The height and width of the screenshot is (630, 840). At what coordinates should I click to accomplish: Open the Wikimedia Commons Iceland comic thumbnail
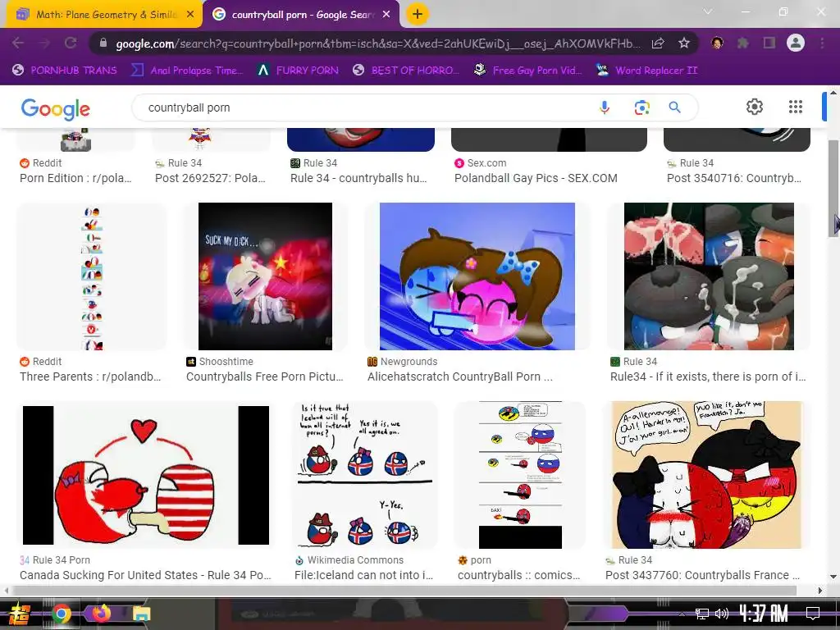pos(365,475)
